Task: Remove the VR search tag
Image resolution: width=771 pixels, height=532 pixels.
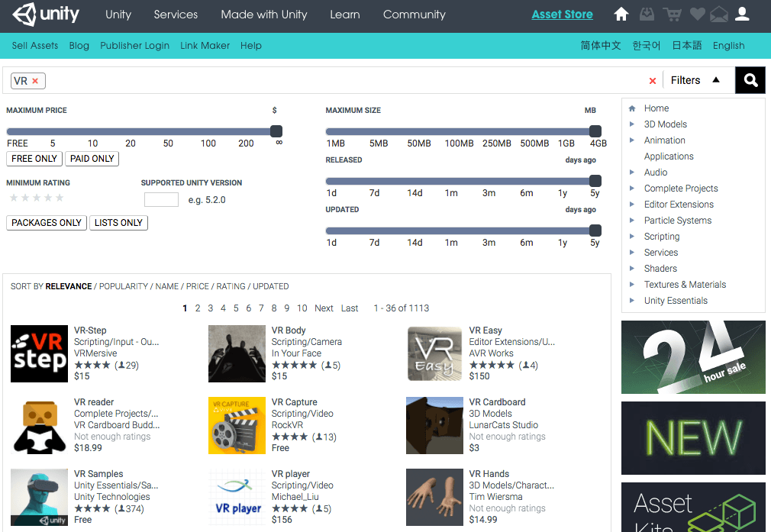Action: [35, 81]
